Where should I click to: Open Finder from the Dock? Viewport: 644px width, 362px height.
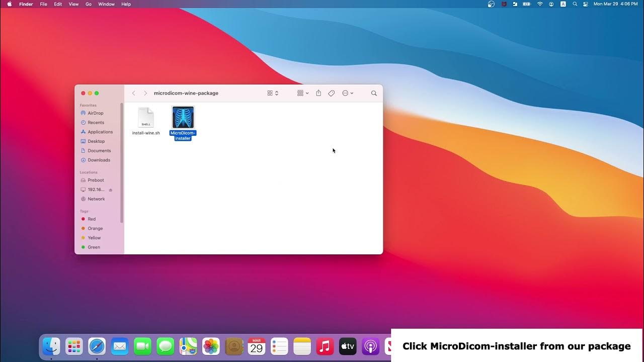(51, 346)
